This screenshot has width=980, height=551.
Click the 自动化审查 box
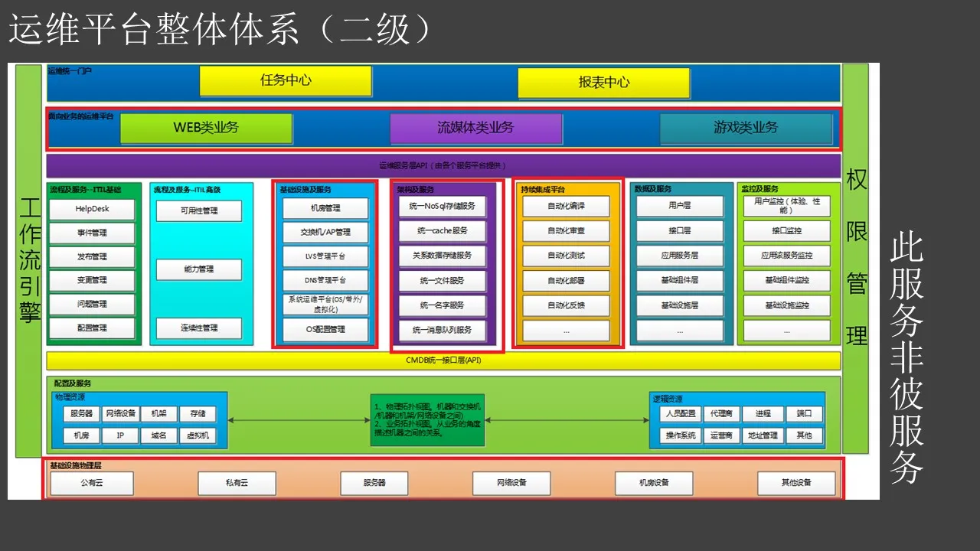click(x=567, y=230)
